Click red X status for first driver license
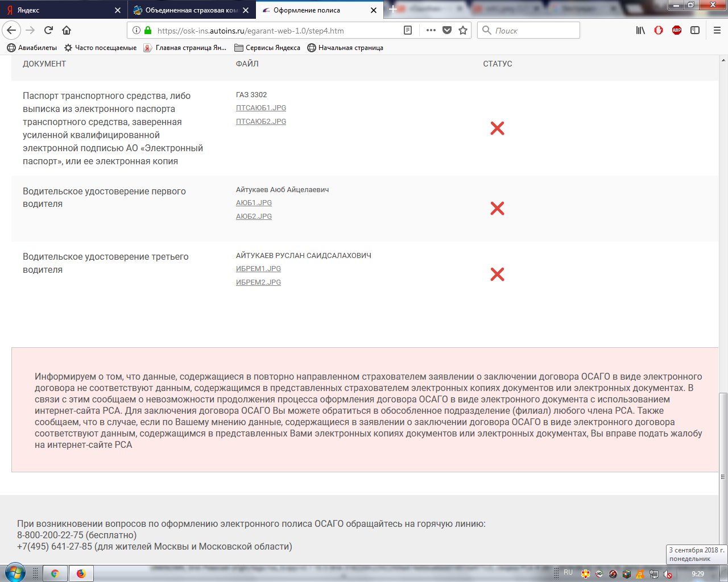The image size is (728, 582). 497,209
